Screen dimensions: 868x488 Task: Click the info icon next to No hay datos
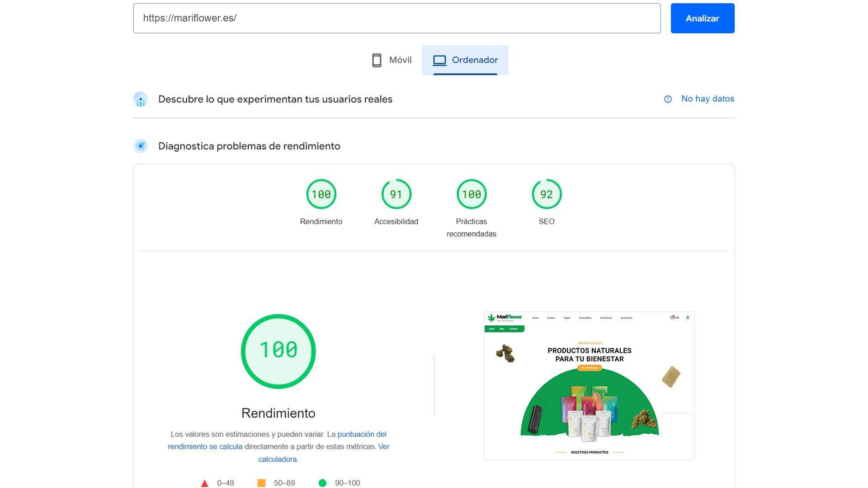[668, 99]
